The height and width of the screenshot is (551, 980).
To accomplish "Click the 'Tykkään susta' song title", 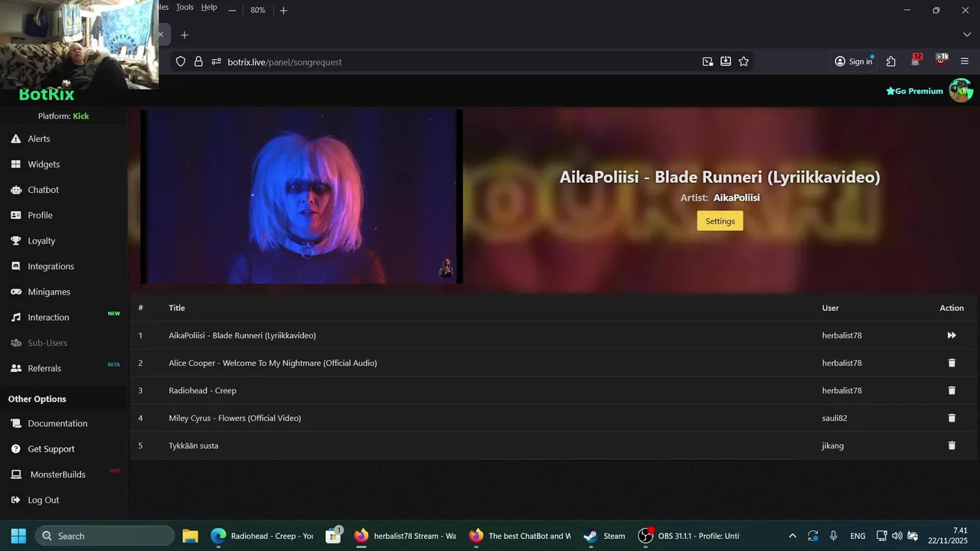I will [x=193, y=445].
